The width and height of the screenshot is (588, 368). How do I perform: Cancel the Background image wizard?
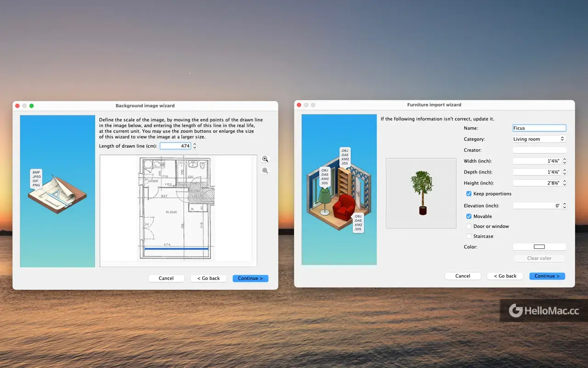[x=166, y=278]
